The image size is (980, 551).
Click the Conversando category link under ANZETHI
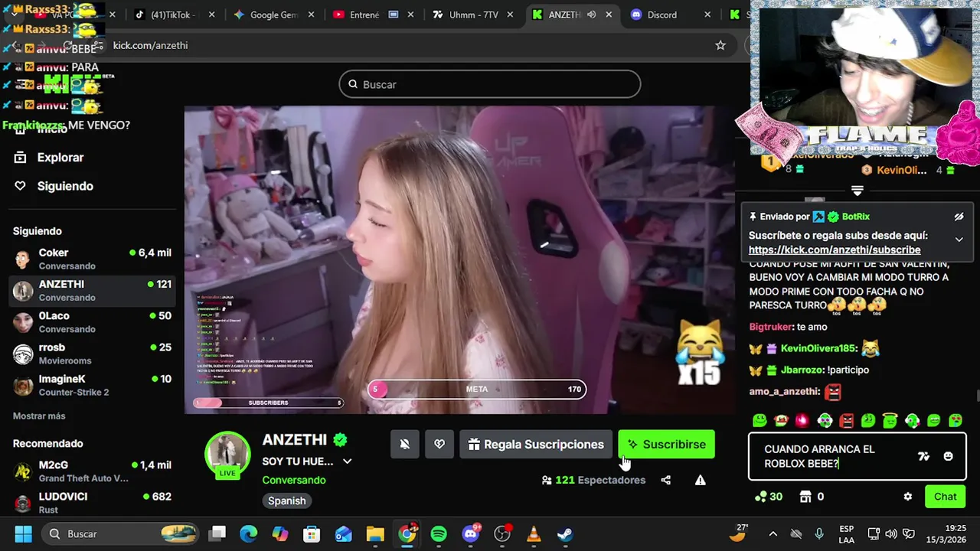pyautogui.click(x=294, y=480)
